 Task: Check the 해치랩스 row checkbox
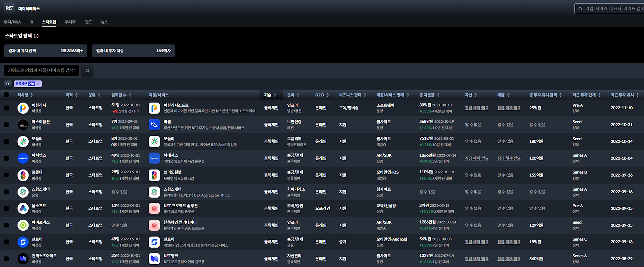(6, 158)
